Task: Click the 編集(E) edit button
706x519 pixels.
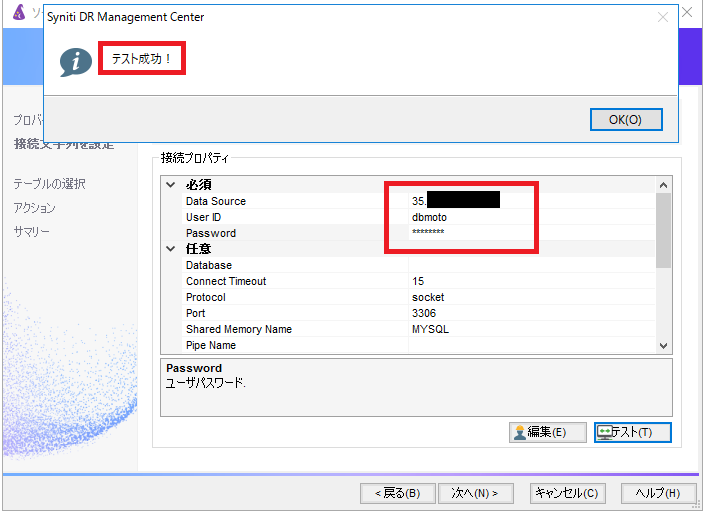Action: click(548, 433)
